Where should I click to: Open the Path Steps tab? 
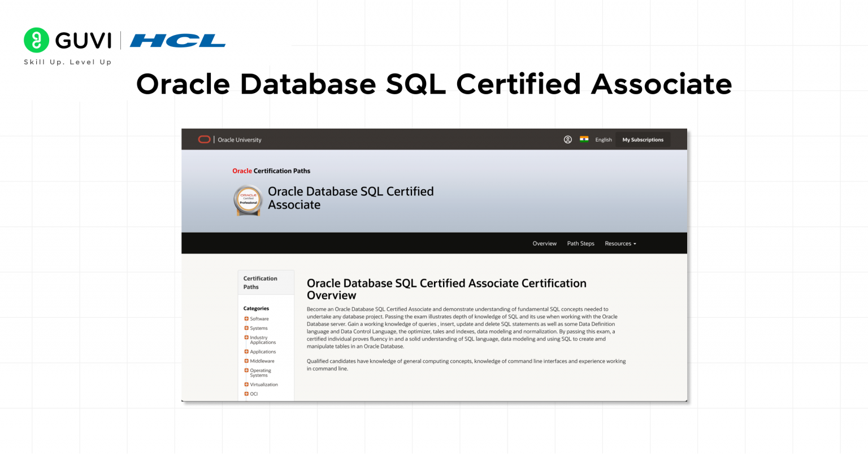tap(580, 243)
